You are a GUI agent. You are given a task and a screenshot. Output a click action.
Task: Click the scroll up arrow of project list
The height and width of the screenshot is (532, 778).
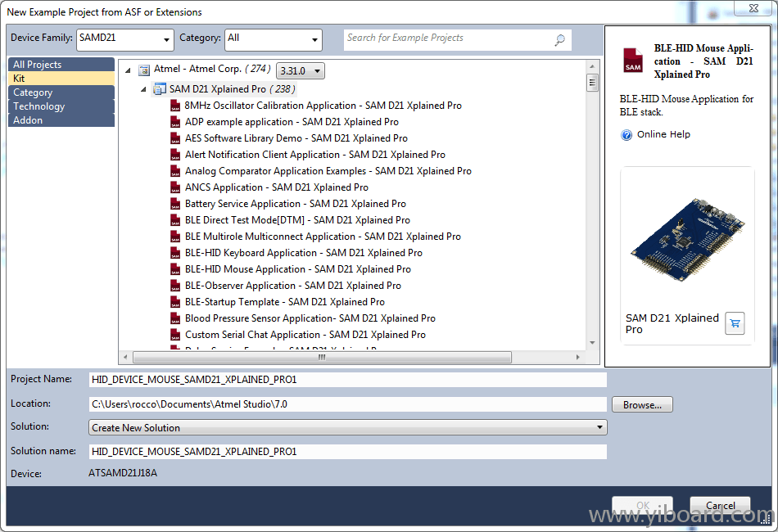(592, 66)
